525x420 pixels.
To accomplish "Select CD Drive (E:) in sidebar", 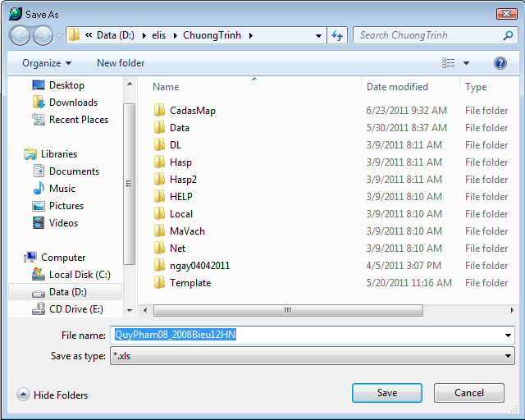I will [75, 309].
